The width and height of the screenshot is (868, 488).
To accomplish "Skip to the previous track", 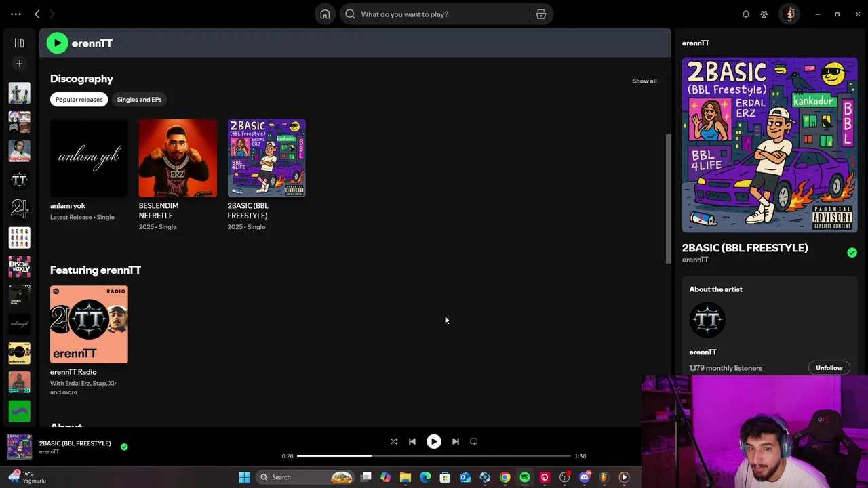I will [x=412, y=441].
